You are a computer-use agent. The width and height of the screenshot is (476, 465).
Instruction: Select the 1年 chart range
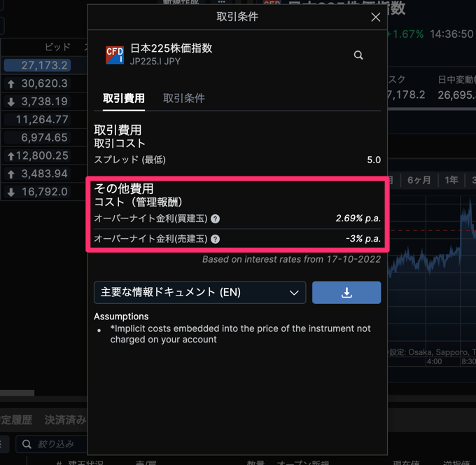click(x=451, y=180)
